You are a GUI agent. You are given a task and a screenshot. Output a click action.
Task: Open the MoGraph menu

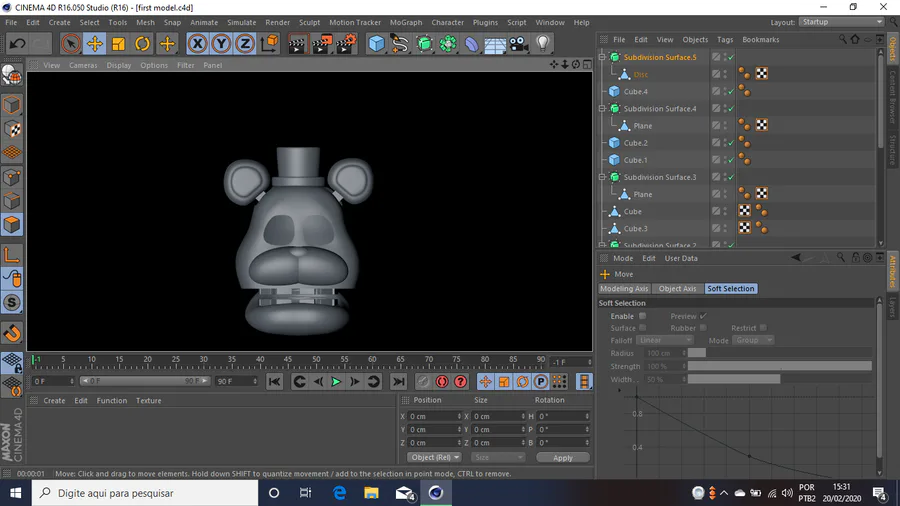(x=405, y=22)
